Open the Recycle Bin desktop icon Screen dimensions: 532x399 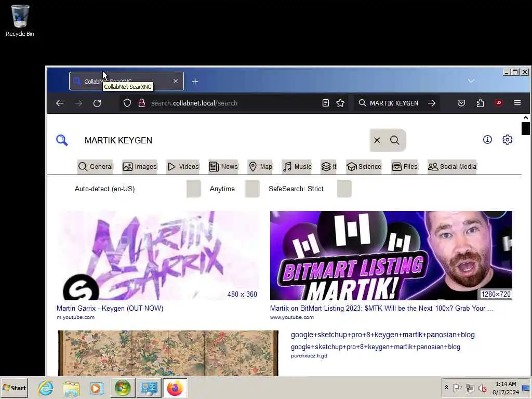tap(20, 20)
